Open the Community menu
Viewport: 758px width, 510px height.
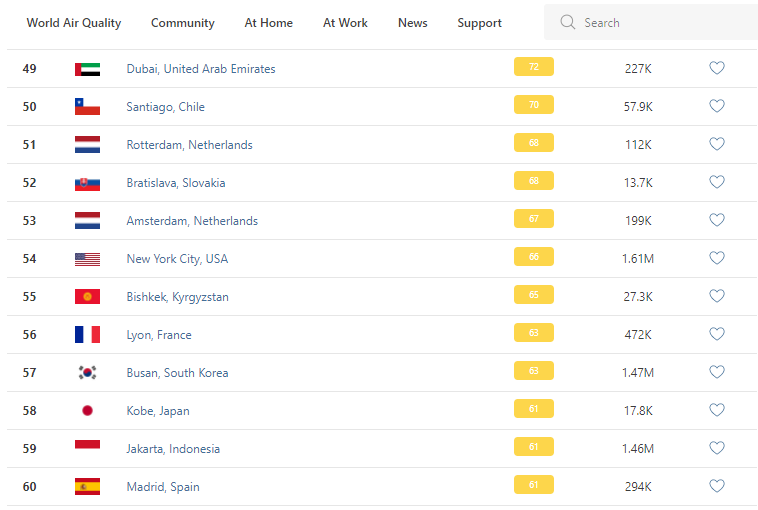183,23
